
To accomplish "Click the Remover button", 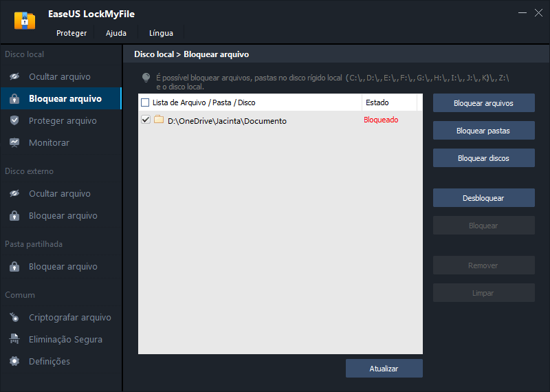I will coord(484,265).
